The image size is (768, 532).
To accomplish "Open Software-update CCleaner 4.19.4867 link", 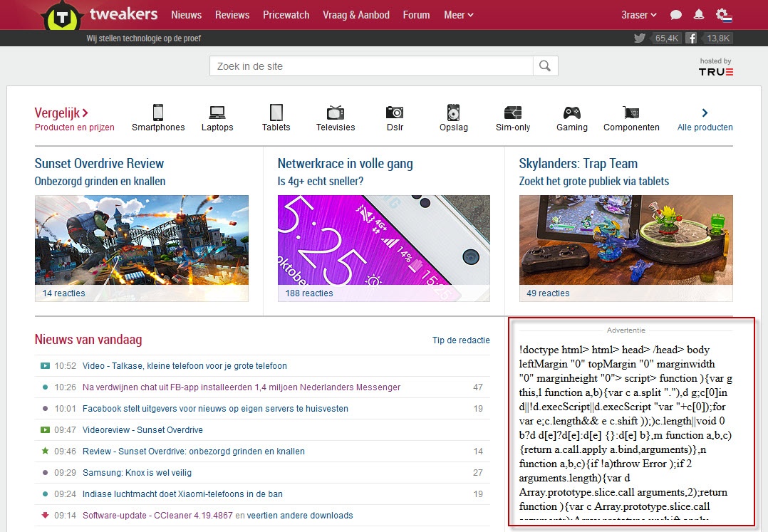I will pos(157,516).
